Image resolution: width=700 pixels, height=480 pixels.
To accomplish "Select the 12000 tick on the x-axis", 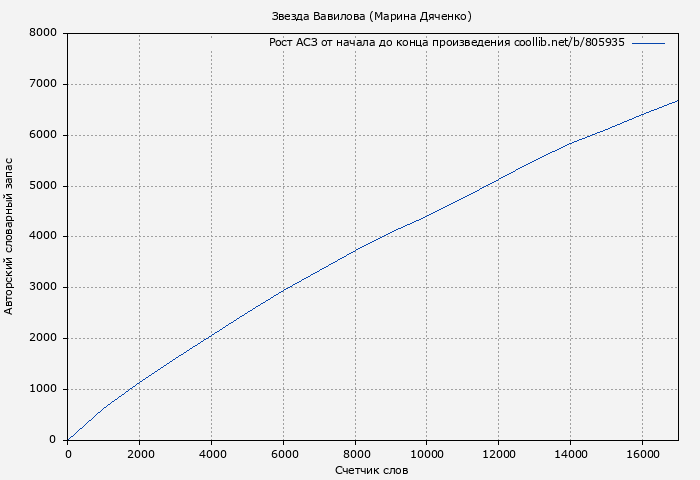I will tap(498, 454).
